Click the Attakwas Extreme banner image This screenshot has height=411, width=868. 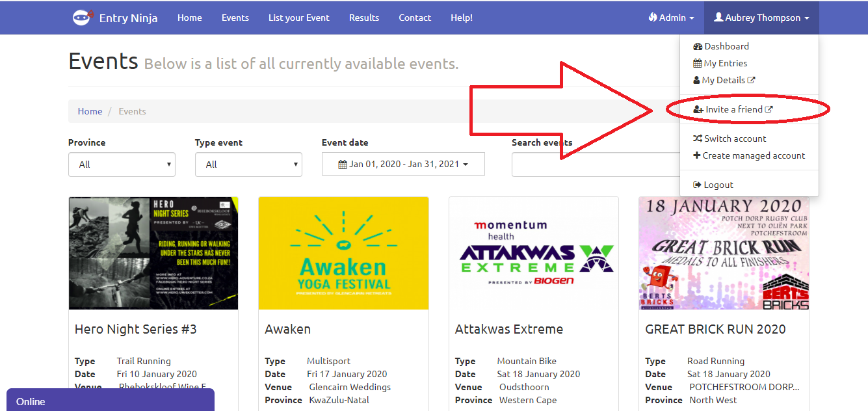534,254
